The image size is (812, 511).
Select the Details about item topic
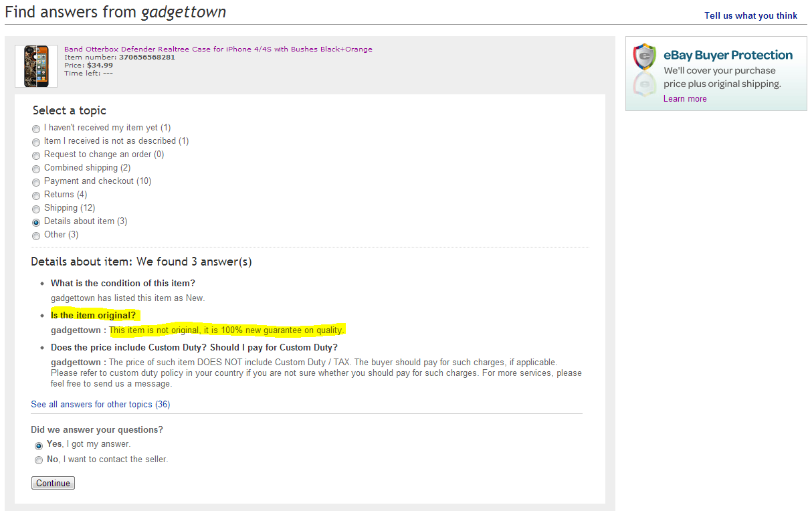[x=36, y=222]
